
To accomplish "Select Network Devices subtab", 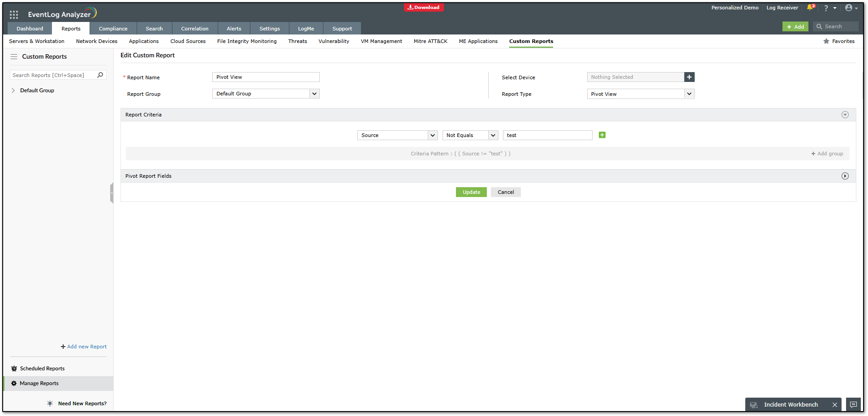I will tap(97, 41).
